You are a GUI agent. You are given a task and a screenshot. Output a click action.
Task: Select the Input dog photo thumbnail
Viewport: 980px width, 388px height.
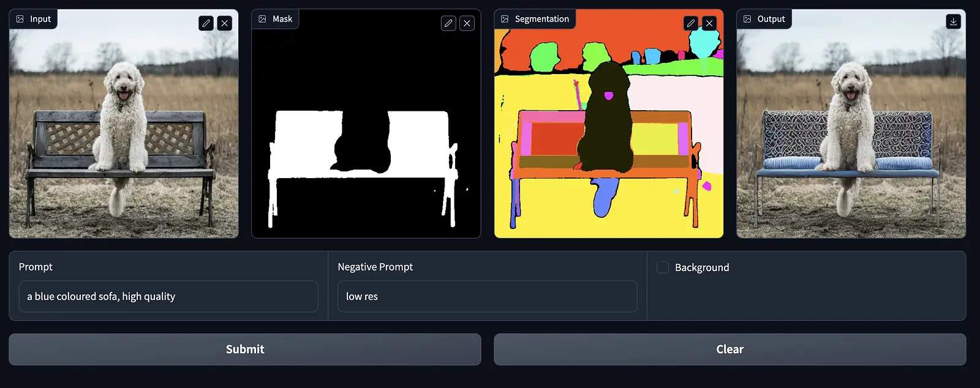tap(124, 124)
